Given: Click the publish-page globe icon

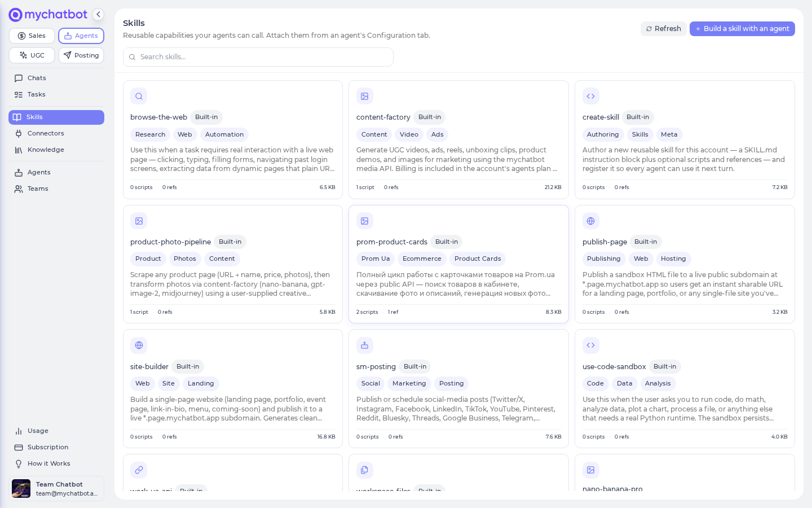Looking at the screenshot, I should pyautogui.click(x=591, y=221).
